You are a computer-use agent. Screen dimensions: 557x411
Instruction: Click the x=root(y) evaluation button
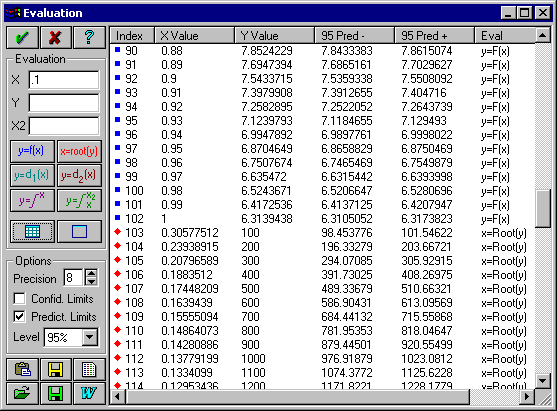[79, 151]
